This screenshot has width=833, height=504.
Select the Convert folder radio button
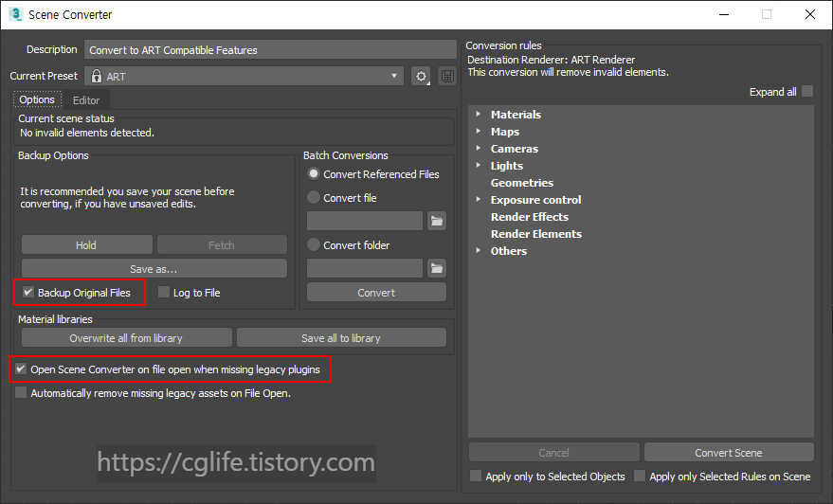tap(314, 244)
